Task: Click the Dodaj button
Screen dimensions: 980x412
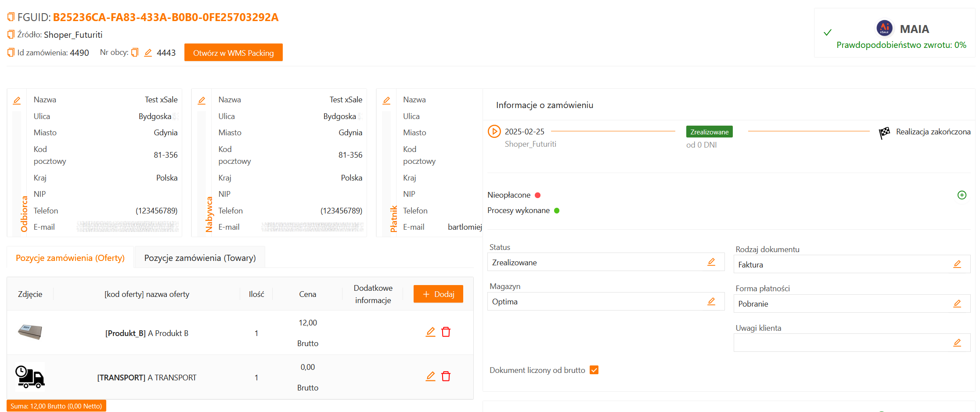Action: tap(438, 294)
